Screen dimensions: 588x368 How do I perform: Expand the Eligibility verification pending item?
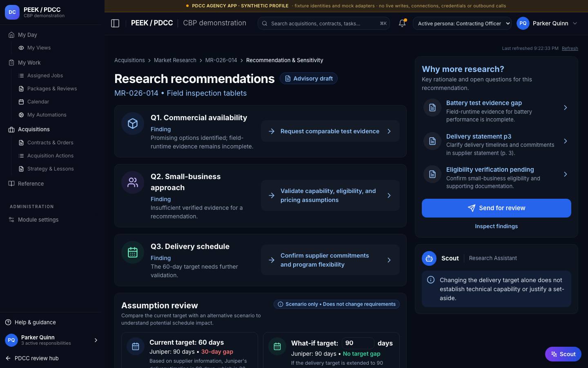click(x=566, y=174)
